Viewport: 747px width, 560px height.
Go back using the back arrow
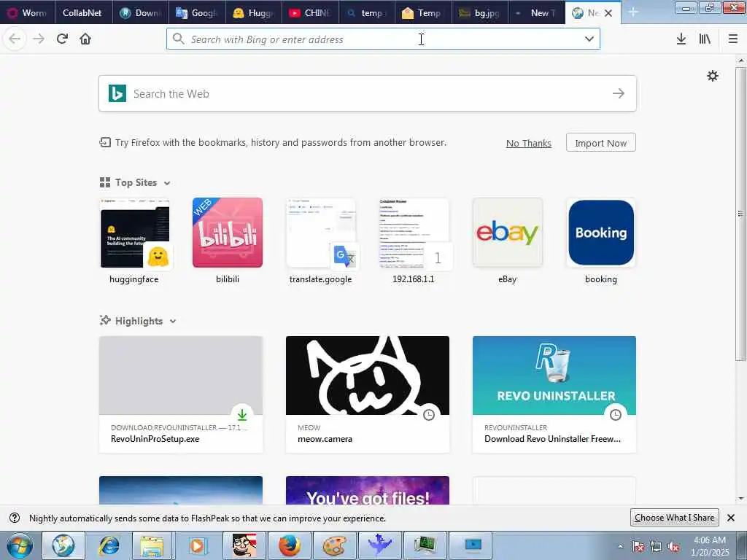[x=15, y=39]
